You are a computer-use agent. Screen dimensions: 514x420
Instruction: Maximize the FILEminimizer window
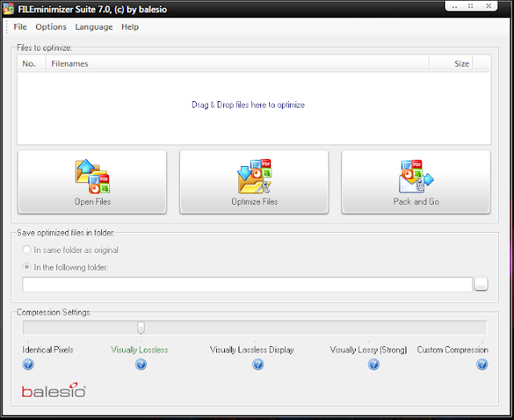click(471, 6)
